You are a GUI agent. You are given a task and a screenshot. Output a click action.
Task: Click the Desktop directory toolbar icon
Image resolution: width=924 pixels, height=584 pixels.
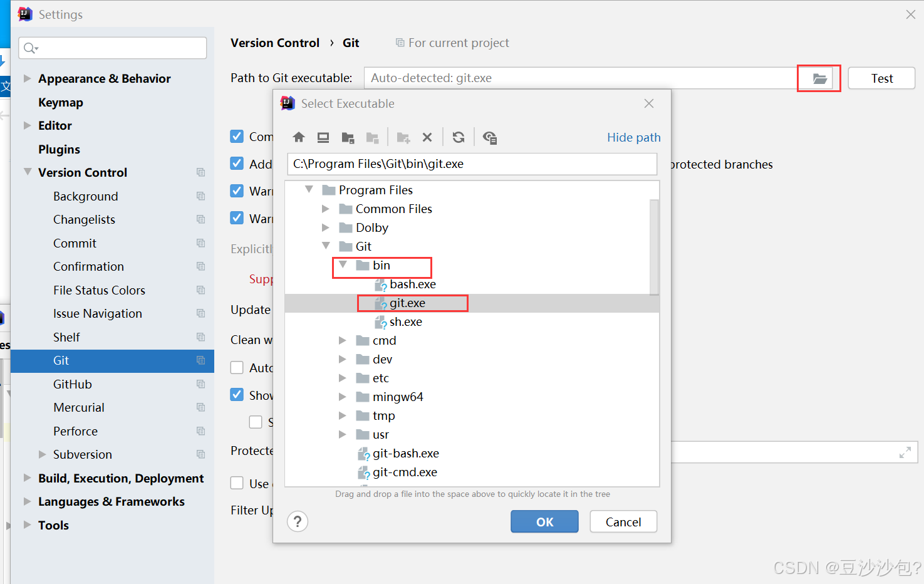[x=323, y=137]
